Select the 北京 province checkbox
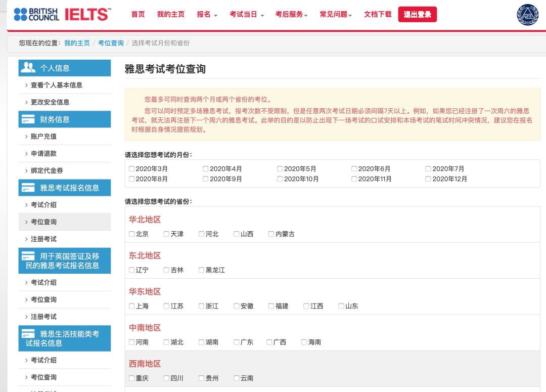Screen dimensions: 546x392 pos(131,234)
